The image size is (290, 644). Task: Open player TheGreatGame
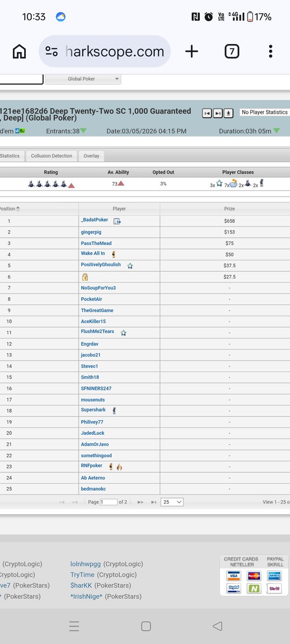coord(97,310)
